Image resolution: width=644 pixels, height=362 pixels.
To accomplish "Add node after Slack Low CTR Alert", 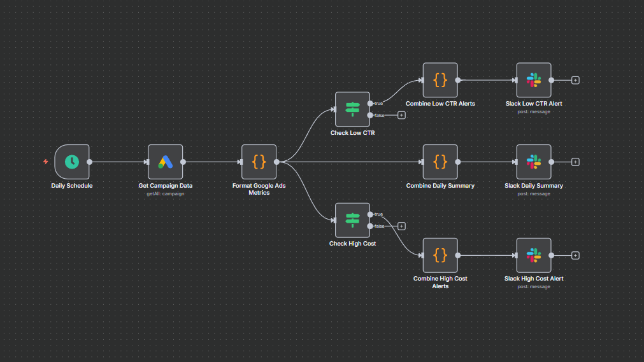I will click(x=575, y=80).
